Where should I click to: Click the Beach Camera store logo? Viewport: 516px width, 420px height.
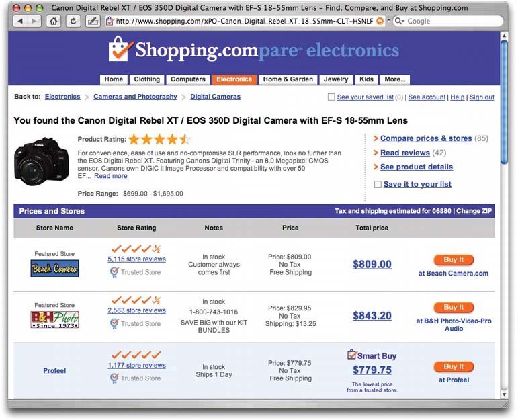click(x=54, y=269)
